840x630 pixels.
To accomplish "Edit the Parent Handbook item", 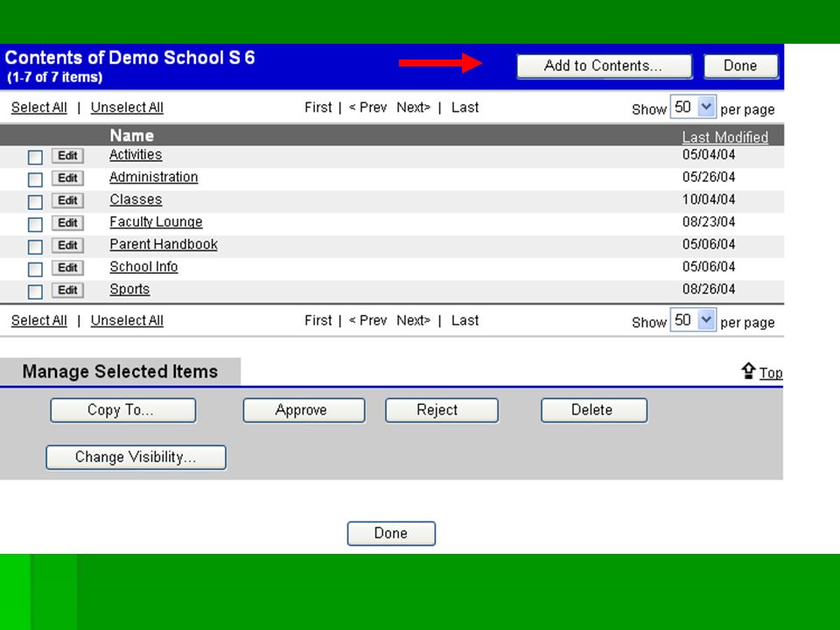I will point(67,245).
